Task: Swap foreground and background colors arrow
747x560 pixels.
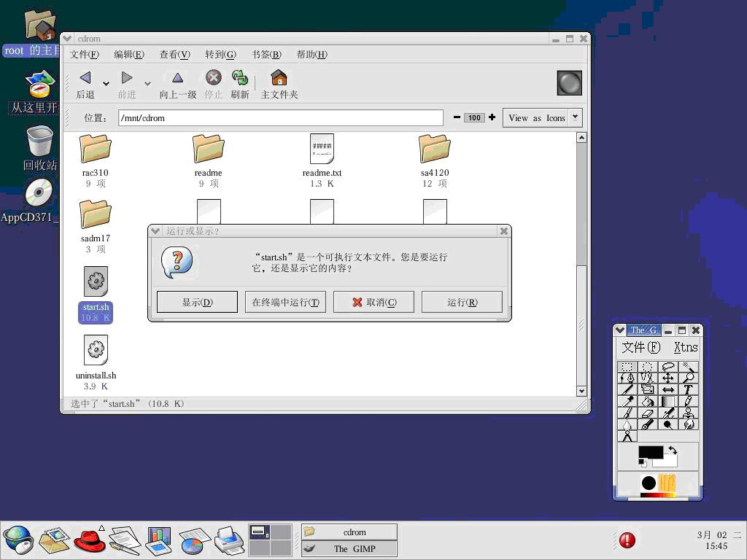Action: pos(673,451)
